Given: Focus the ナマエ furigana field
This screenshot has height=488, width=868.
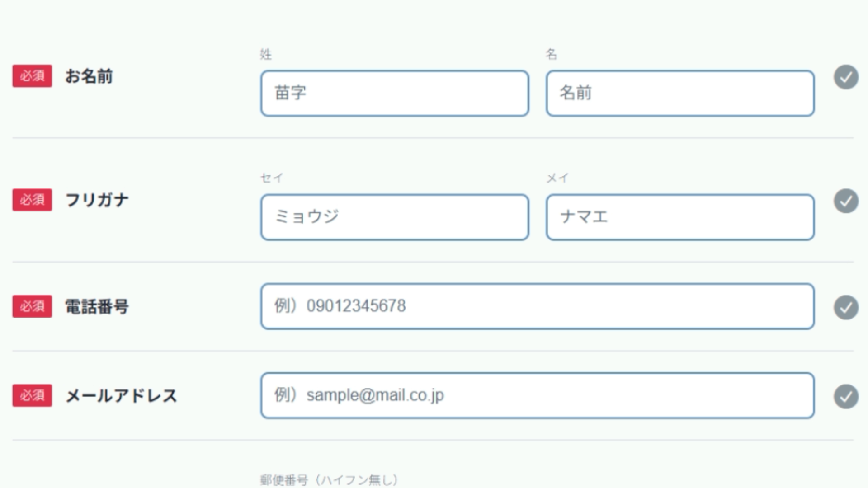Looking at the screenshot, I should pyautogui.click(x=680, y=217).
